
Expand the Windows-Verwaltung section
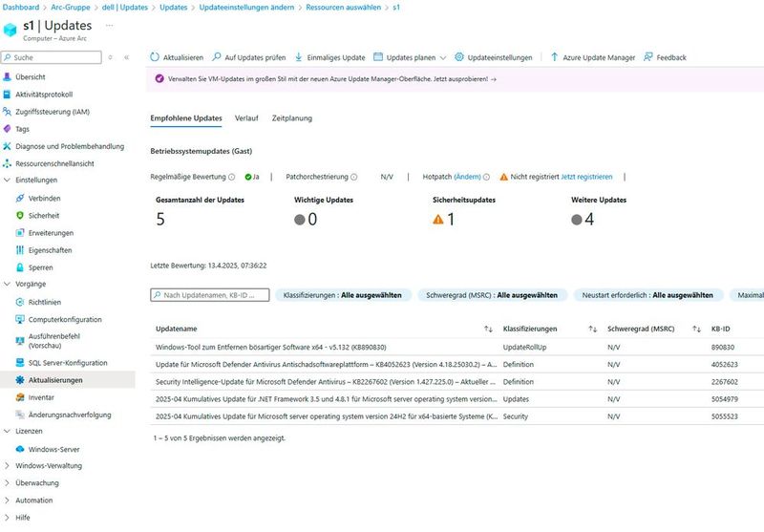[7, 466]
